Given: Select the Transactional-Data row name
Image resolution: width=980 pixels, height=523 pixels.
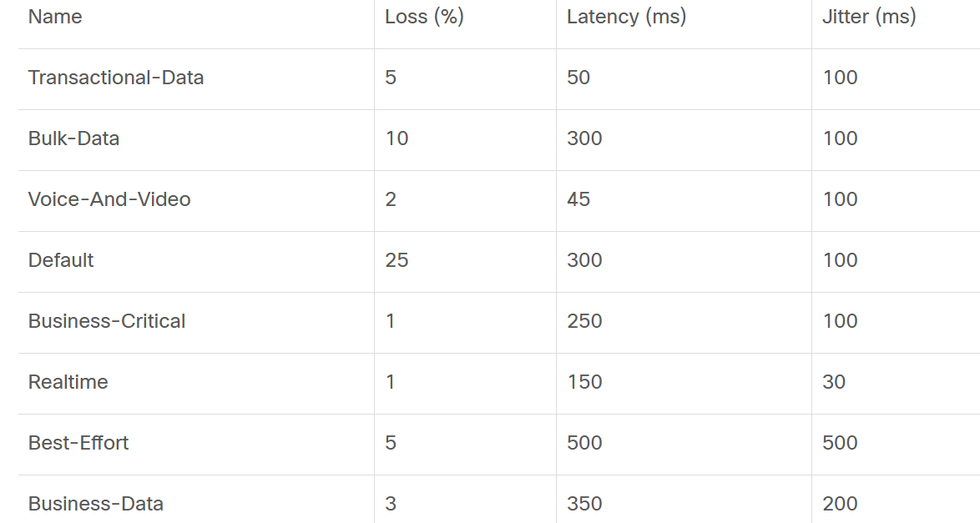Looking at the screenshot, I should click(116, 78).
